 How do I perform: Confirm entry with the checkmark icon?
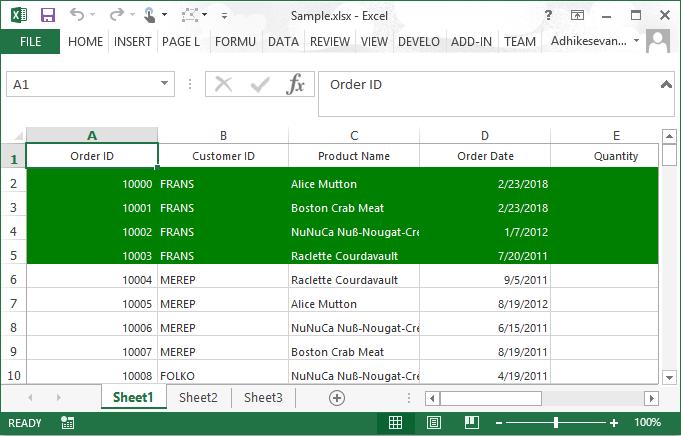pyautogui.click(x=260, y=84)
